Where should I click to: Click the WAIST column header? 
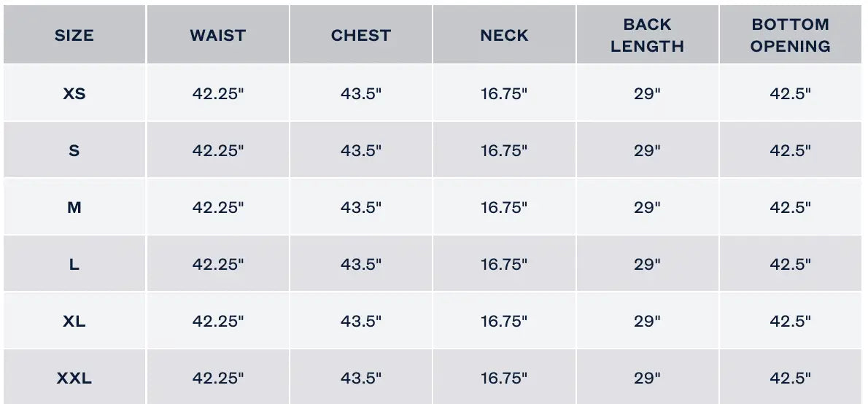(217, 35)
